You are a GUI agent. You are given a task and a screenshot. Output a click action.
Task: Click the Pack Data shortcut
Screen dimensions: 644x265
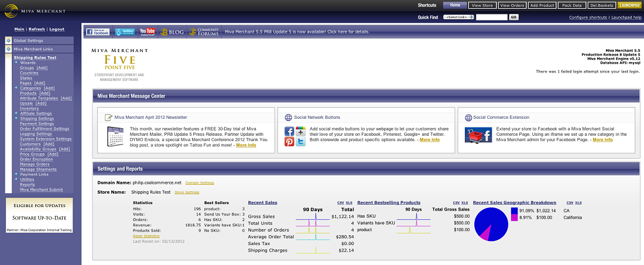(x=572, y=5)
